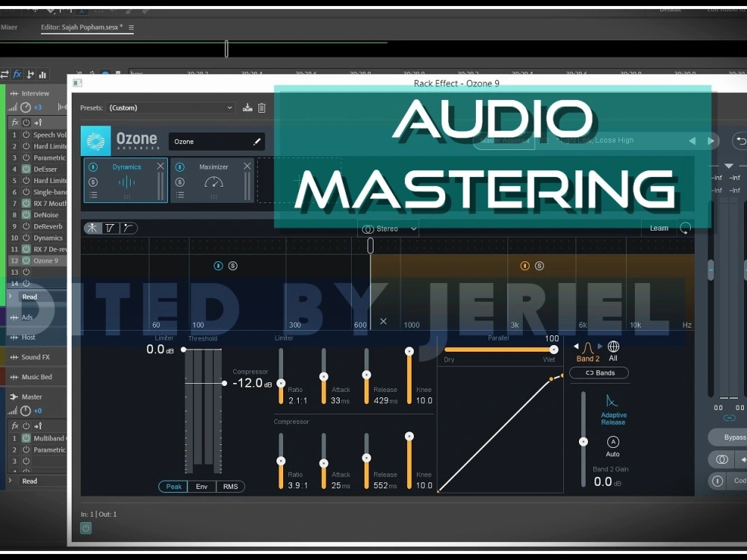Viewport: 747px width, 560px height.
Task: Open the Stereo channel mode dropdown
Action: 388,229
